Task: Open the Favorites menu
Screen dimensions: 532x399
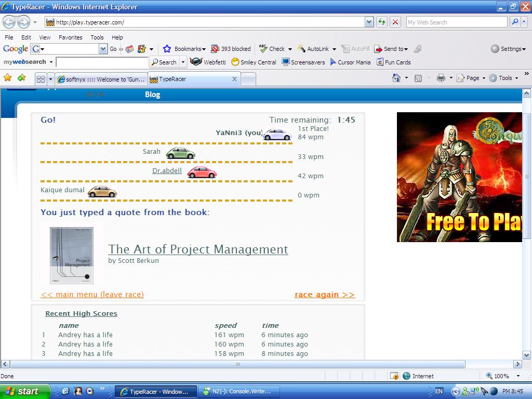Action: coord(71,37)
